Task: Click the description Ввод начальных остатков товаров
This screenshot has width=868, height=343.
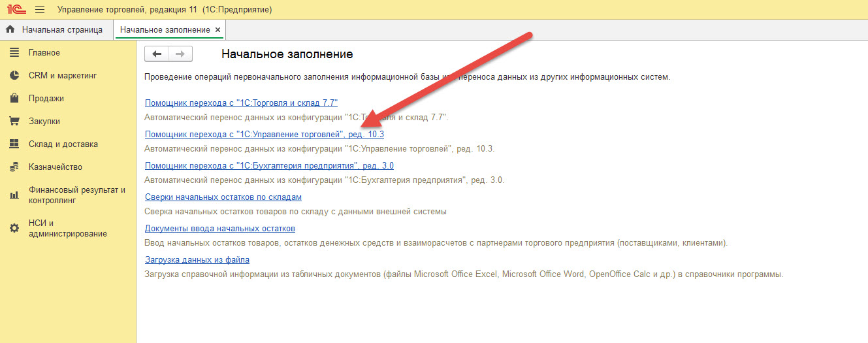Action: (x=436, y=243)
